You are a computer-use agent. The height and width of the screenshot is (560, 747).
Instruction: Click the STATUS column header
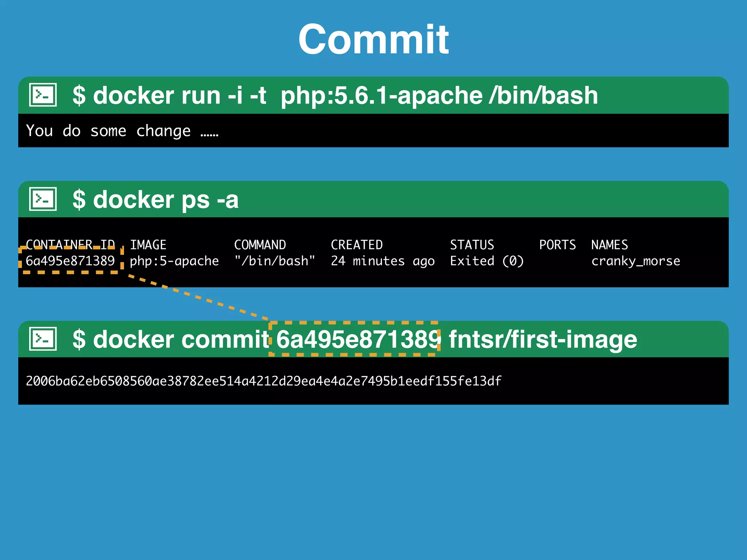(472, 245)
